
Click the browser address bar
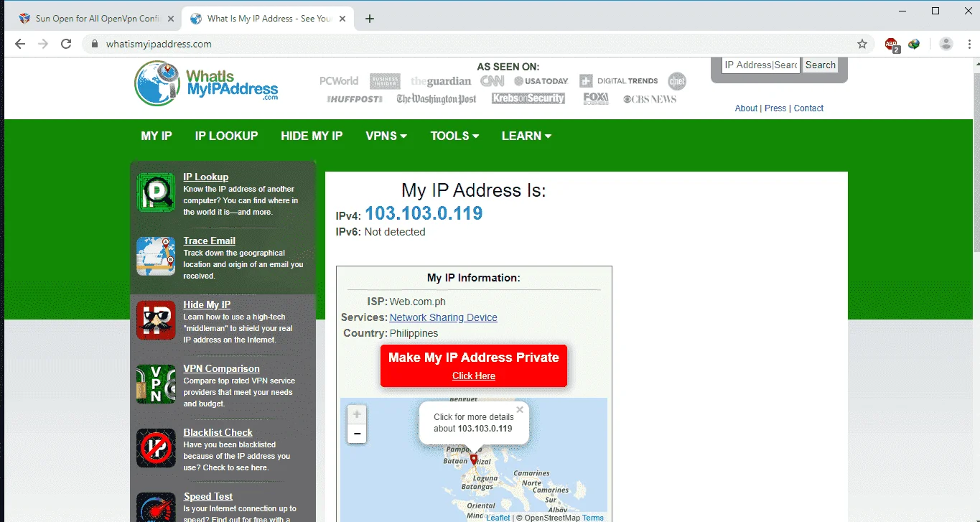point(474,44)
